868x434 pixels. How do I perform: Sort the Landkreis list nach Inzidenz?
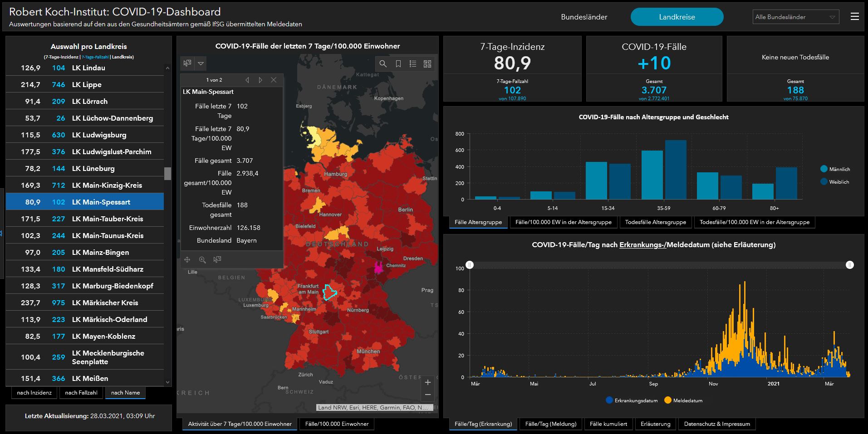coord(34,393)
